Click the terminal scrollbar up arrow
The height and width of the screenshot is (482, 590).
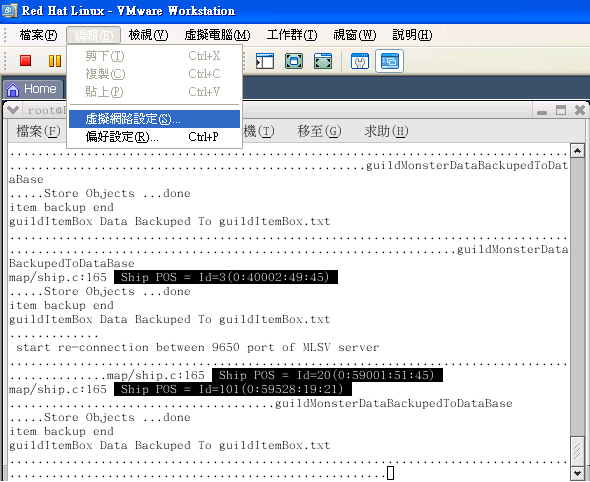[577, 151]
